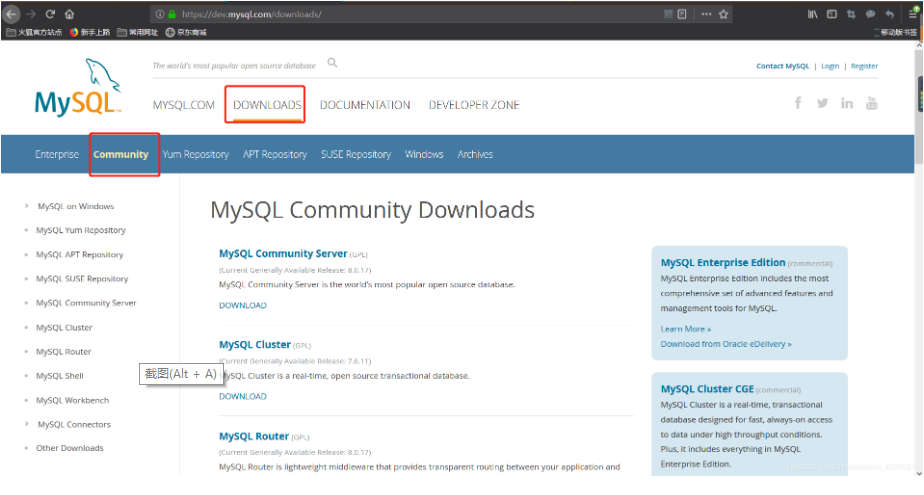Open the Firefox hamburger menu
The width and height of the screenshot is (924, 495).
pos(913,14)
